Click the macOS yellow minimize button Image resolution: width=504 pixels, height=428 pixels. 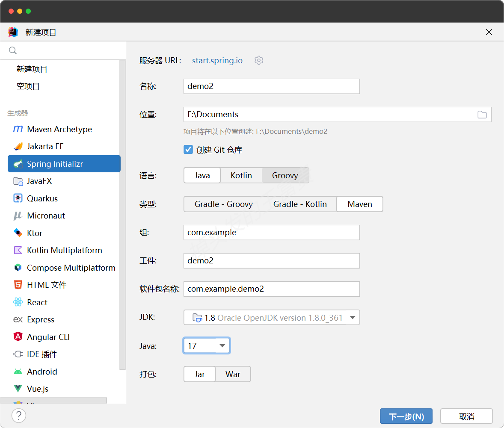(x=20, y=11)
